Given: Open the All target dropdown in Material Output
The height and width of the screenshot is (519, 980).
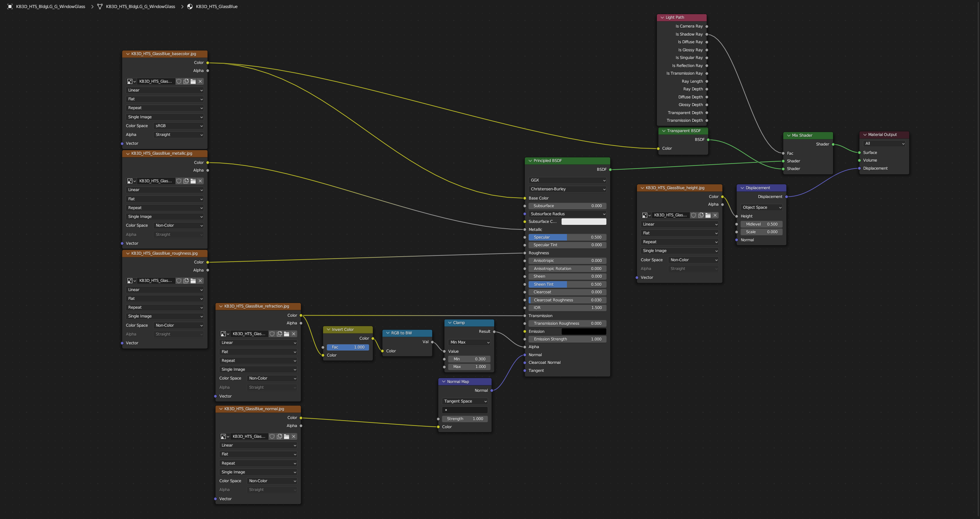Looking at the screenshot, I should 884,143.
